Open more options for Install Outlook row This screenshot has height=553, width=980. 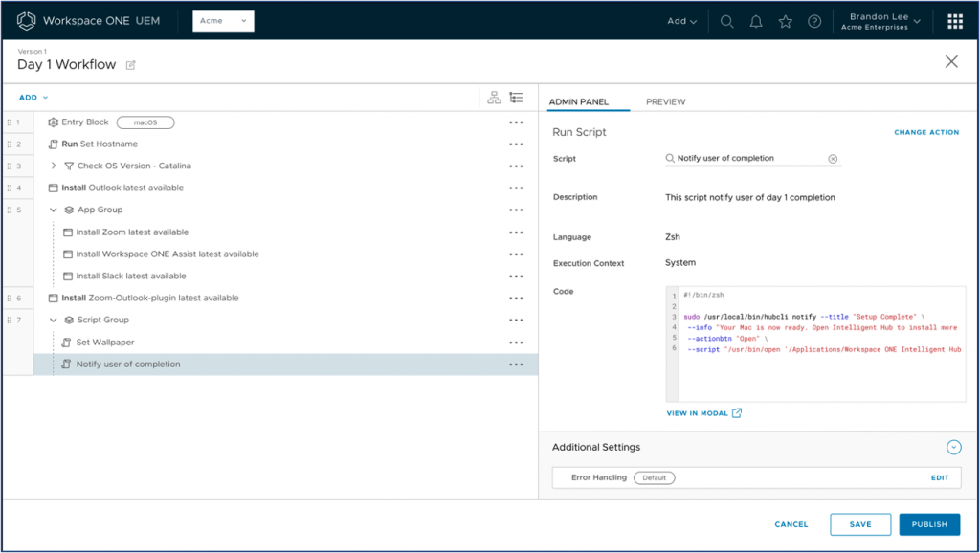[516, 188]
